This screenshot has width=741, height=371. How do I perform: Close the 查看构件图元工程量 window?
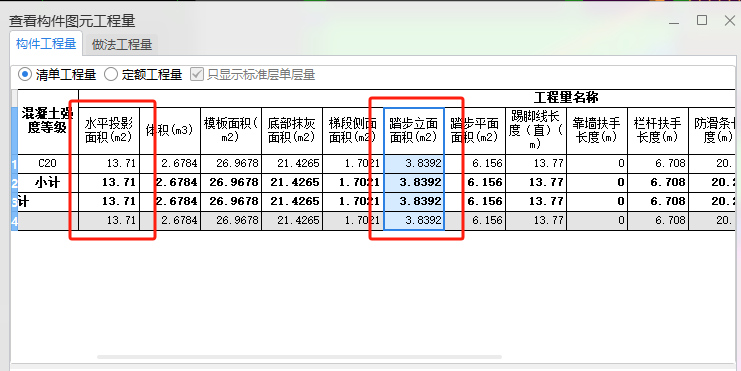729,20
